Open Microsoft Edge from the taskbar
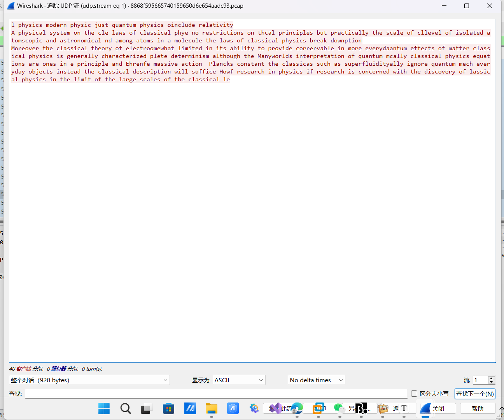Viewport: 504px width, 420px height. point(297,408)
